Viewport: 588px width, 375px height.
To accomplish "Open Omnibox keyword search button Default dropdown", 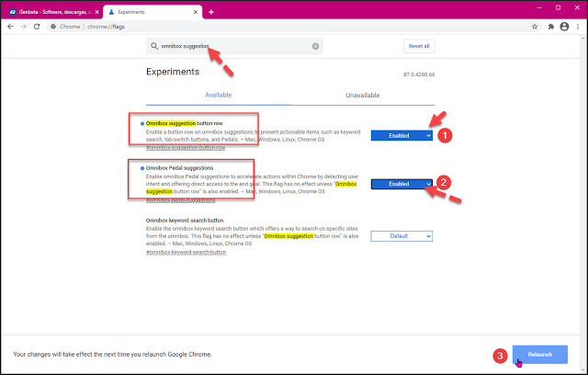I will pyautogui.click(x=401, y=235).
